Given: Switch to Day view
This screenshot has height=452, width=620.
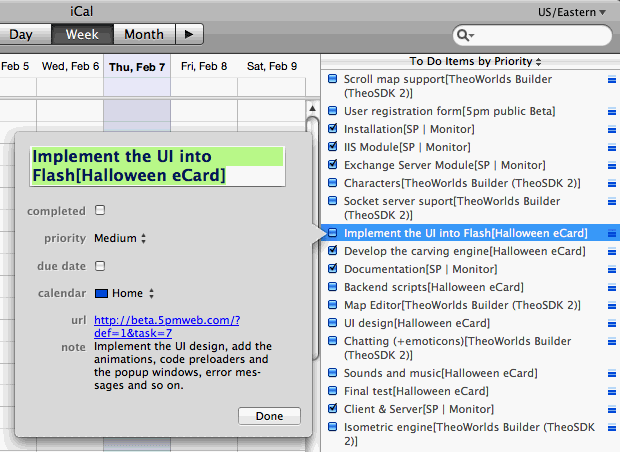Looking at the screenshot, I should coord(21,34).
